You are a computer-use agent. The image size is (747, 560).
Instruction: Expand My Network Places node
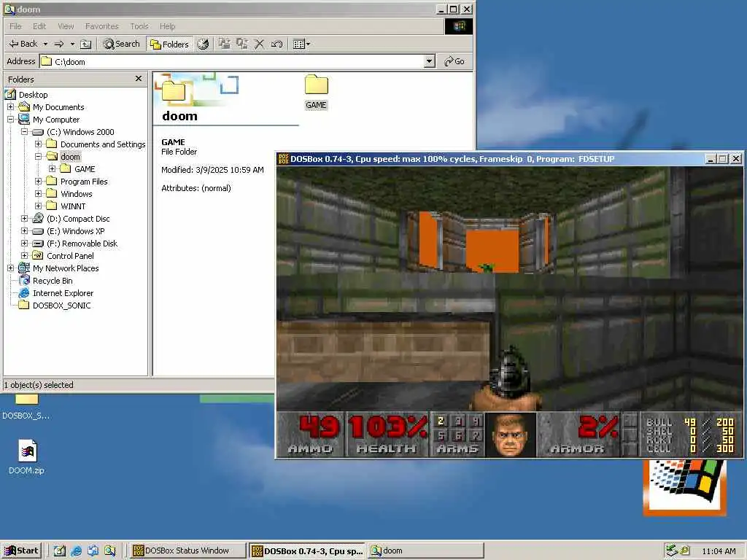pyautogui.click(x=10, y=268)
